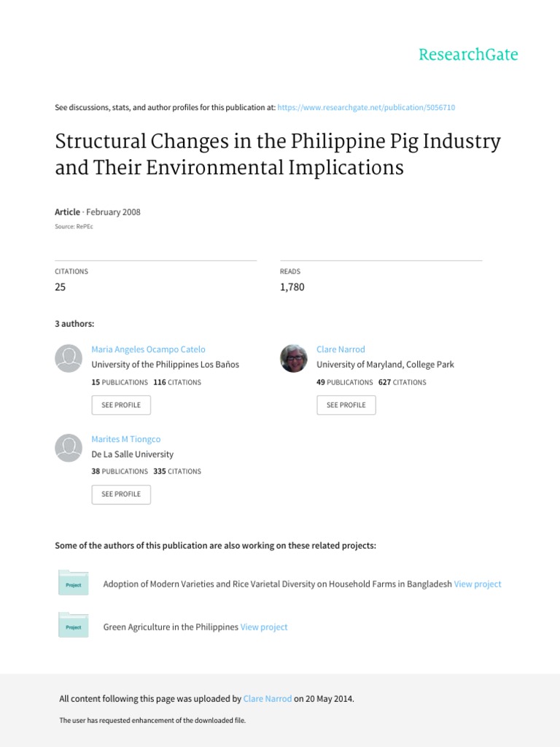Click the Green Agriculture project folder icon
Viewport: 560px width, 747px height.
click(x=73, y=626)
